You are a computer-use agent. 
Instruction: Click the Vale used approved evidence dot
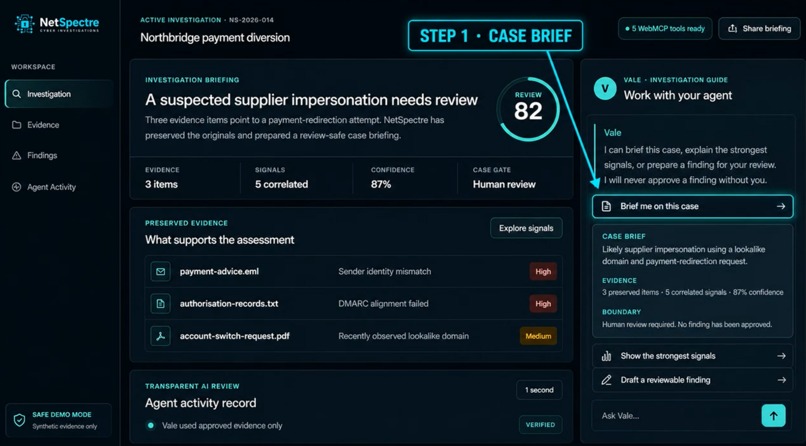151,425
